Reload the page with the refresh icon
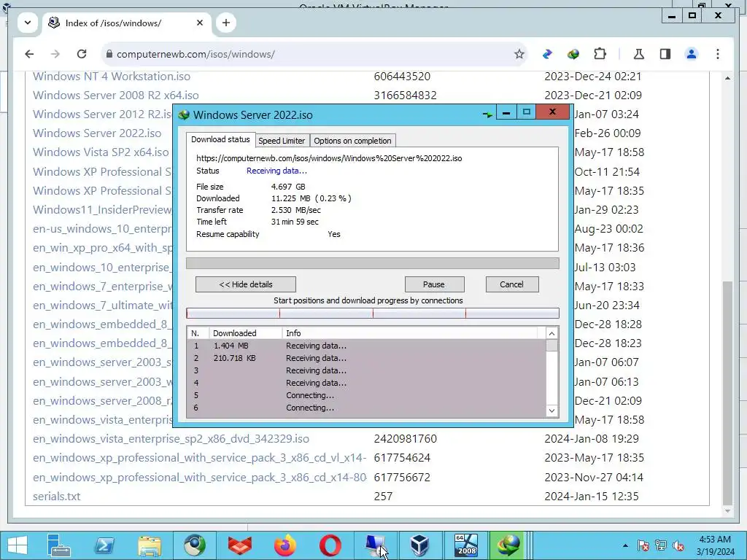 click(82, 54)
